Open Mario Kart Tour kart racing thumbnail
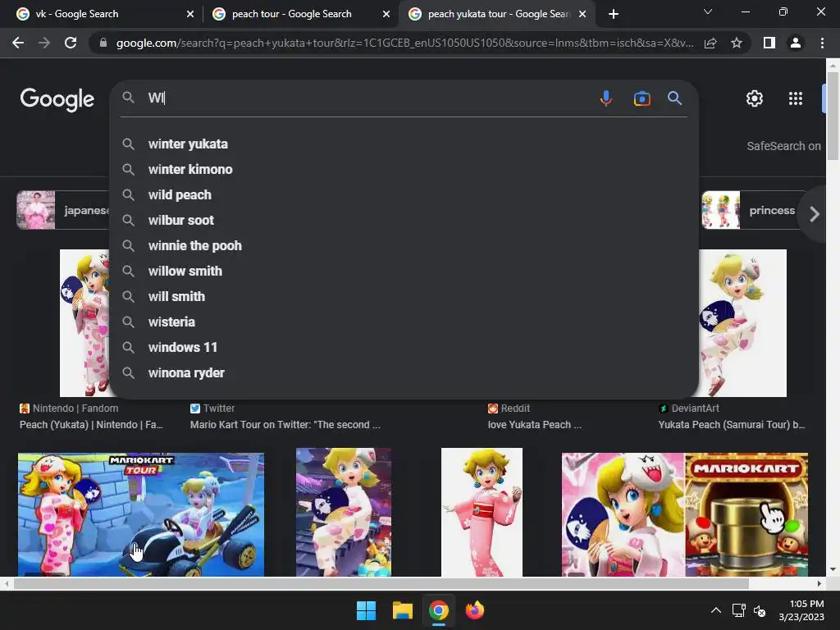This screenshot has height=630, width=840. pyautogui.click(x=141, y=515)
